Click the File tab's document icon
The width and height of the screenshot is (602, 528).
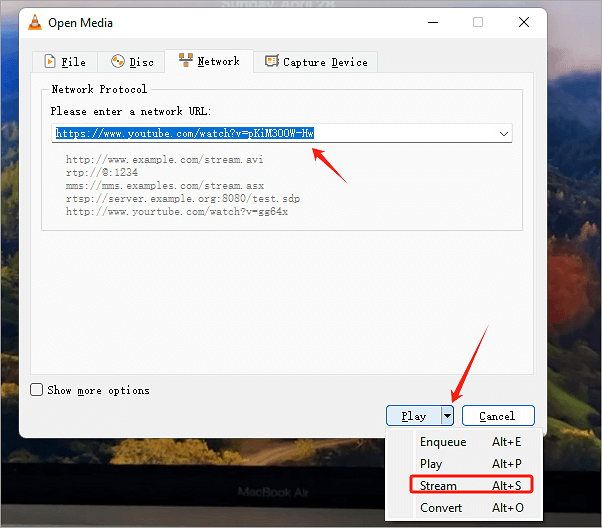48,62
